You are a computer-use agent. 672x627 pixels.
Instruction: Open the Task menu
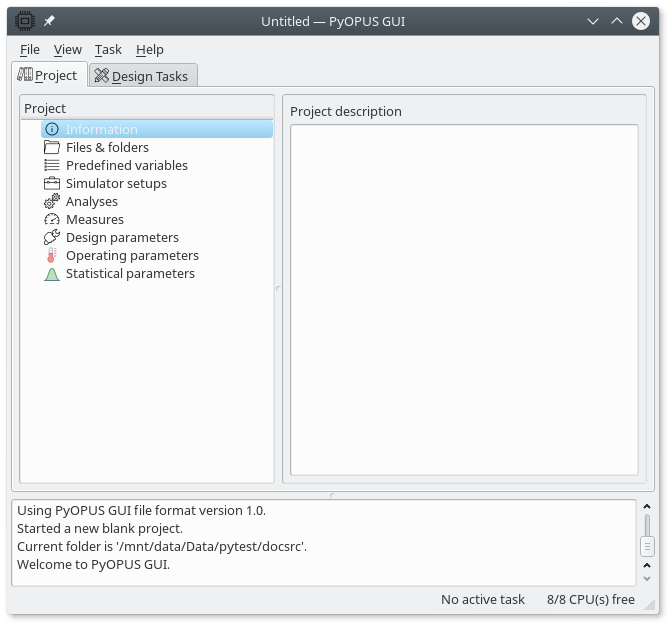(x=108, y=49)
